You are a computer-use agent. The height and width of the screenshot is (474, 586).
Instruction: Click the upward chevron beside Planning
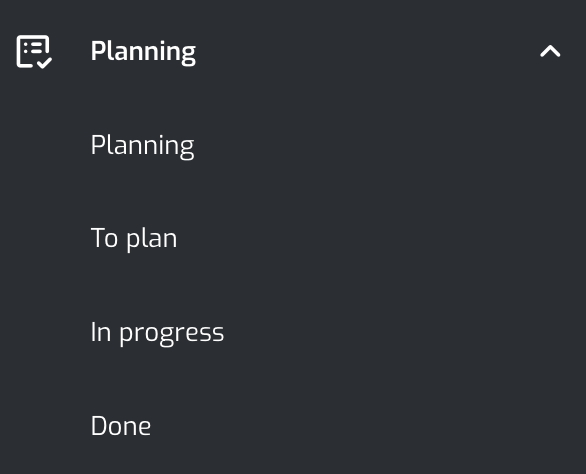pyautogui.click(x=550, y=51)
